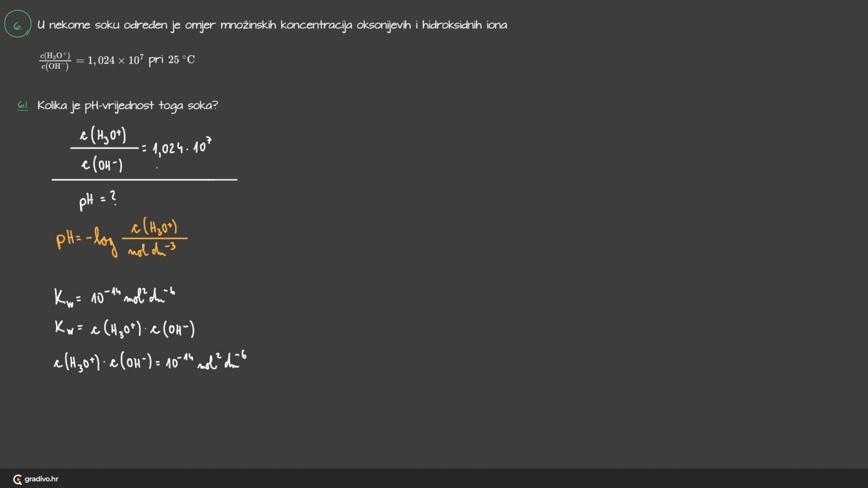
Task: Open the gradivo.hr site name text
Action: click(41, 479)
